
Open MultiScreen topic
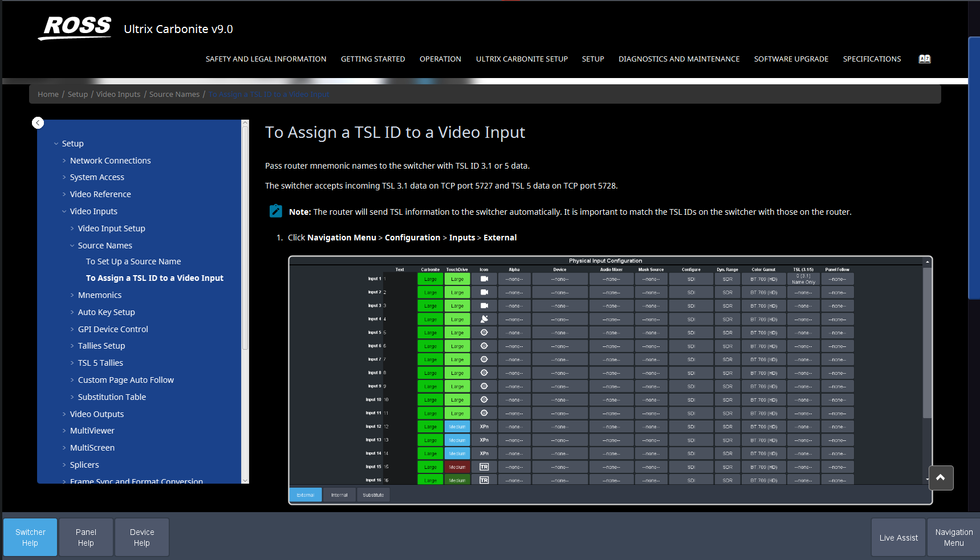point(92,448)
